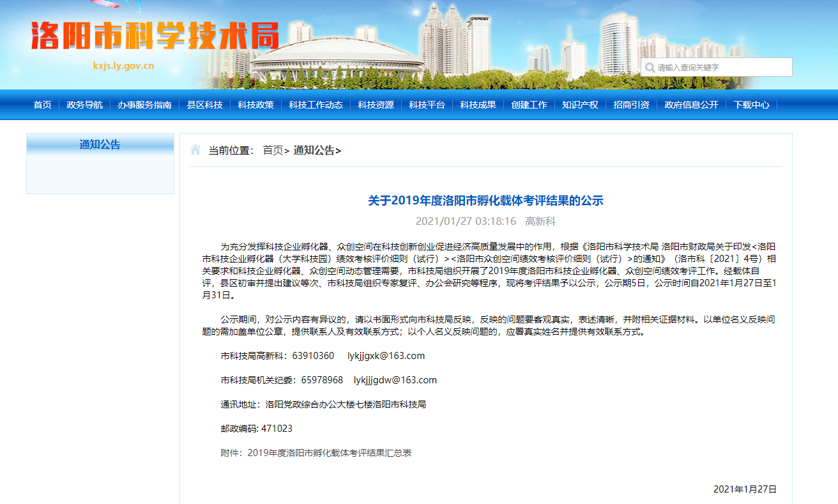Click the 洛阳市科学技术局 site logo
The image size is (838, 504).
155,35
